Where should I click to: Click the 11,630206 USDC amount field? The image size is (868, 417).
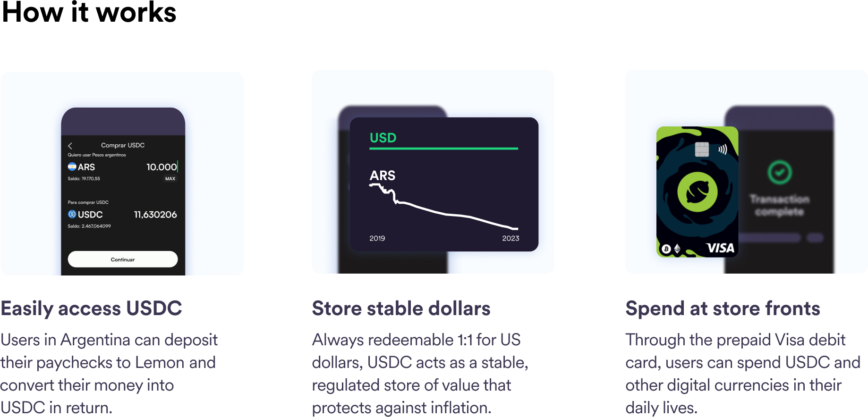155,215
